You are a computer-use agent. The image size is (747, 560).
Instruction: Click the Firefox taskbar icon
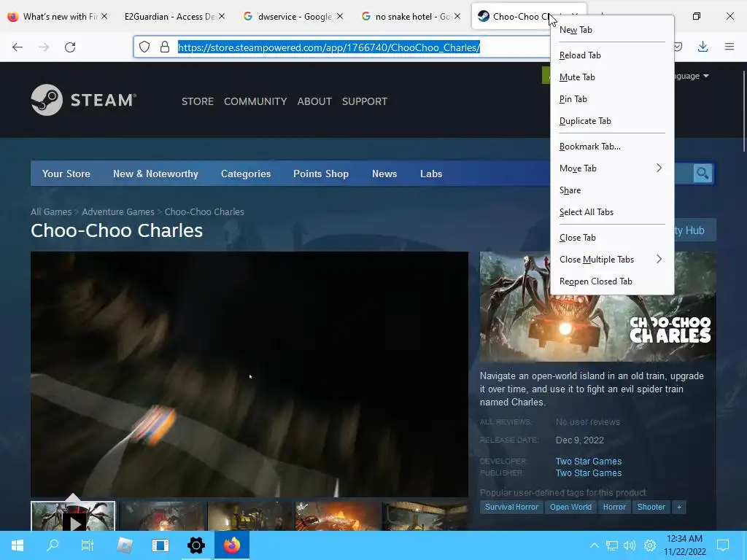tap(232, 545)
